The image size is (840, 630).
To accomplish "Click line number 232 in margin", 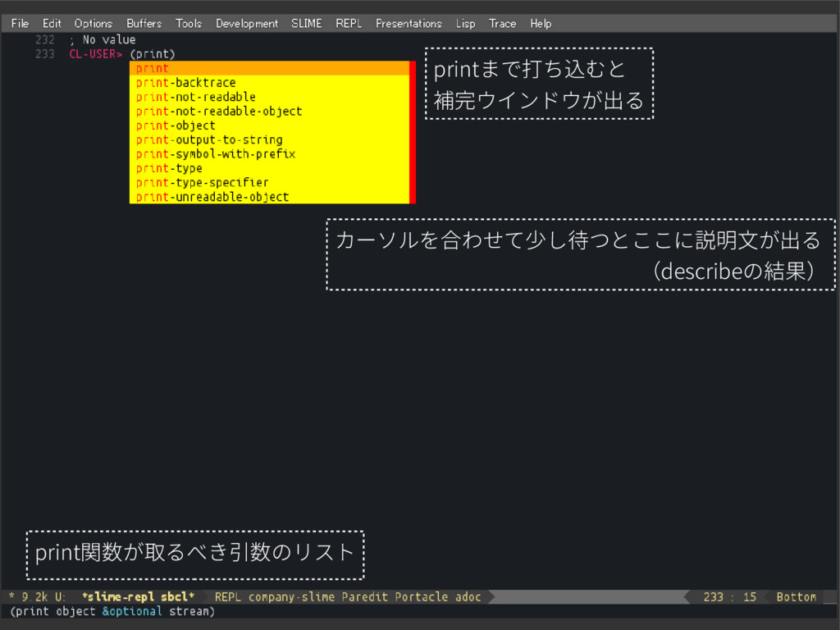I will [x=45, y=39].
